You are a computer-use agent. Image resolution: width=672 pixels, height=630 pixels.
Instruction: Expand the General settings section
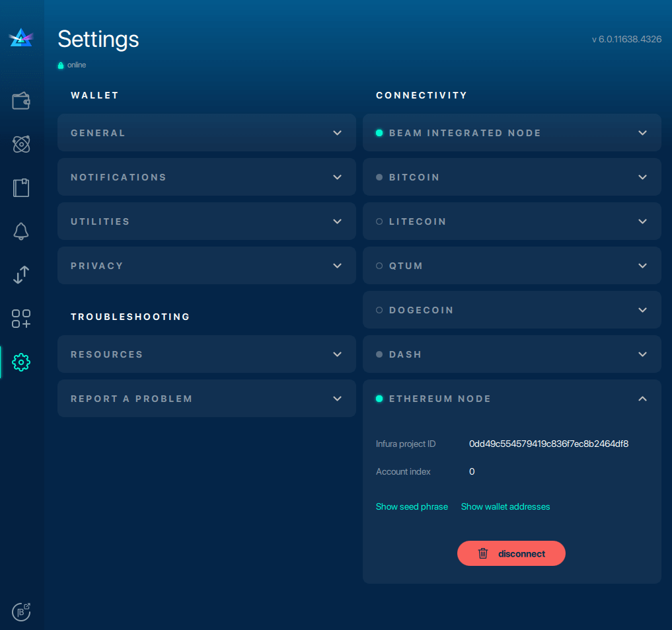206,133
